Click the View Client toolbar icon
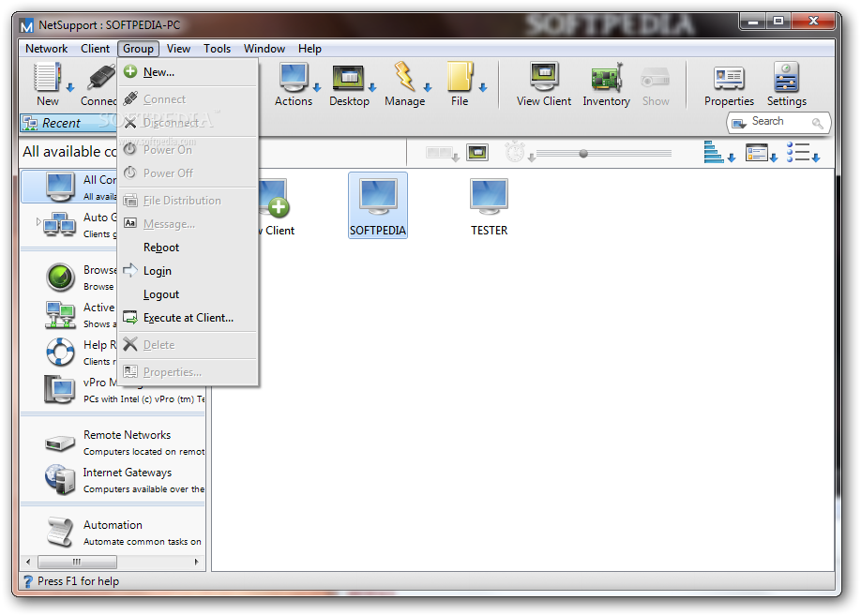861x616 pixels. [x=544, y=77]
